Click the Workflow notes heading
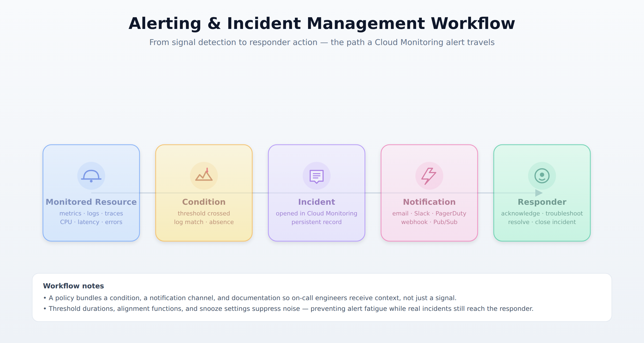 tap(74, 286)
